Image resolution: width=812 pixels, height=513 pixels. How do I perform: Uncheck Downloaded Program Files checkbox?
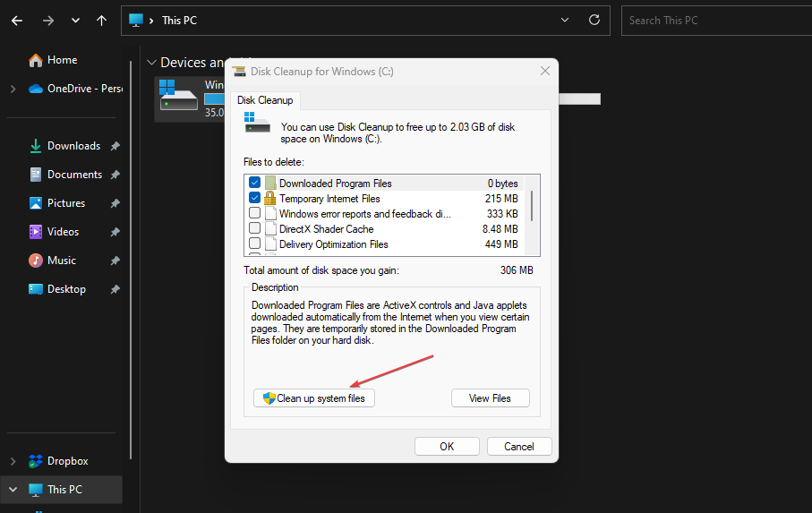coord(255,184)
